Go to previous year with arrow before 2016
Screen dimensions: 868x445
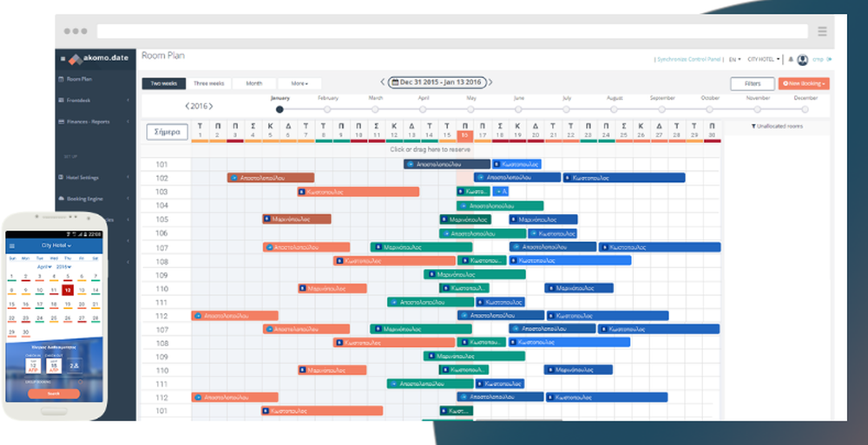click(x=187, y=107)
